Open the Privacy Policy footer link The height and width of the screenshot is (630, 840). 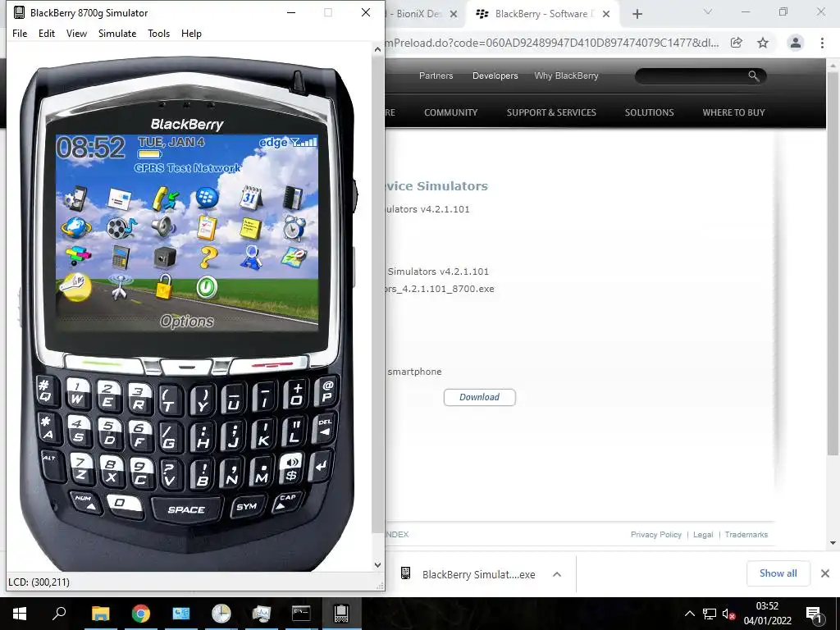tap(655, 535)
